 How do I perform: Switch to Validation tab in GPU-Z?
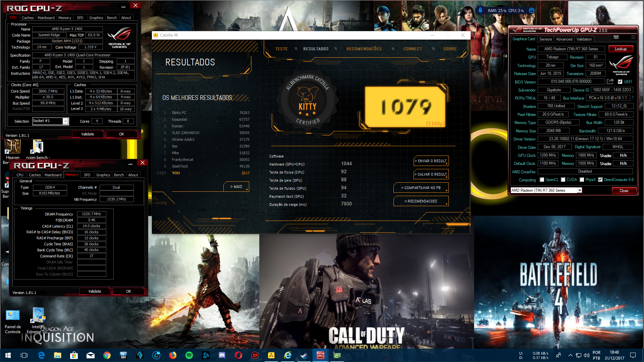(584, 39)
